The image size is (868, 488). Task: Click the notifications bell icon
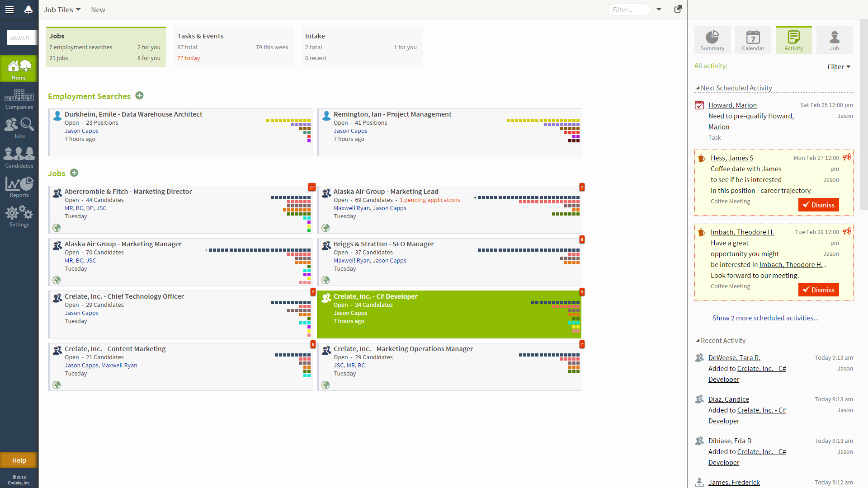tap(28, 9)
